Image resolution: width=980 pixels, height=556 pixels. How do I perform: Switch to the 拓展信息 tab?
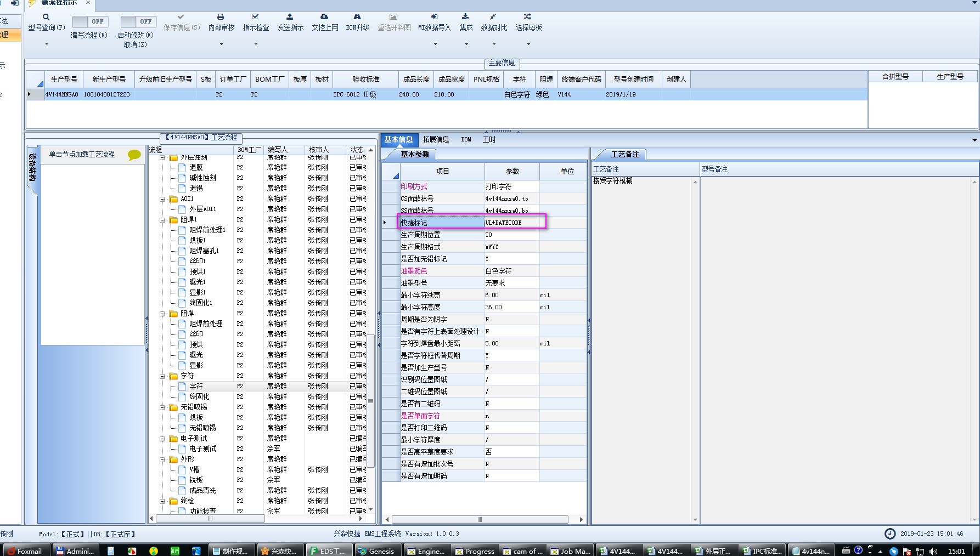click(x=436, y=140)
